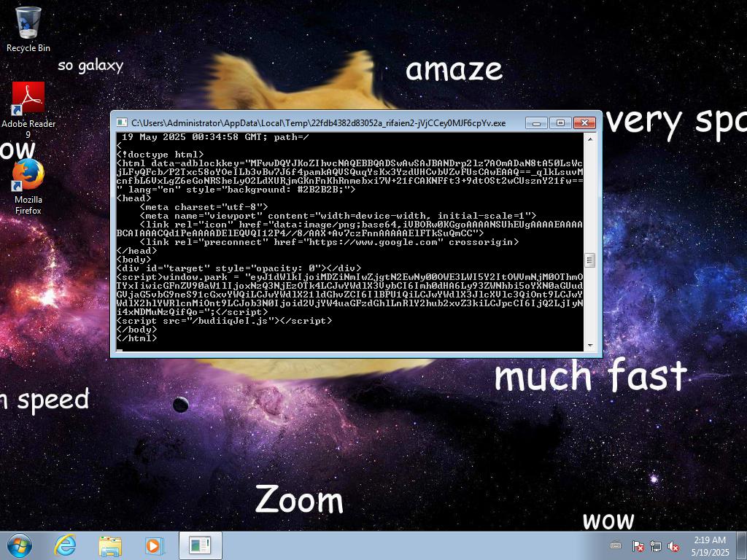747x560 pixels.
Task: Open the clock showing 2:19 AM
Action: (710, 545)
